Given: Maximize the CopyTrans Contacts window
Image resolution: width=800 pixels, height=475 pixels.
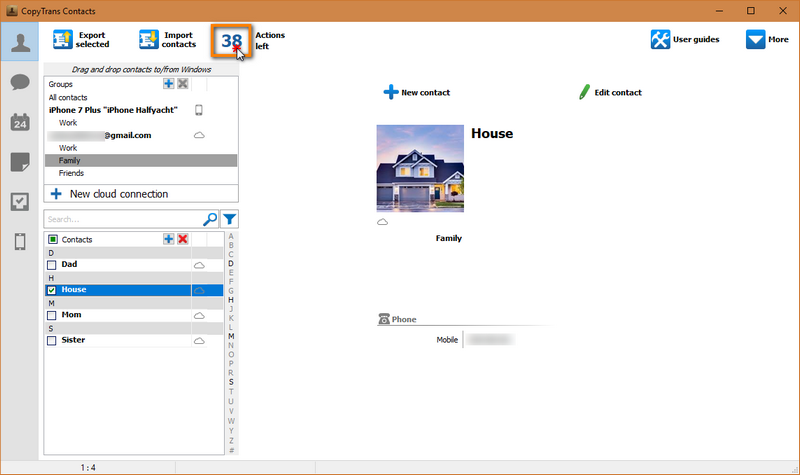Looking at the screenshot, I should (x=751, y=11).
